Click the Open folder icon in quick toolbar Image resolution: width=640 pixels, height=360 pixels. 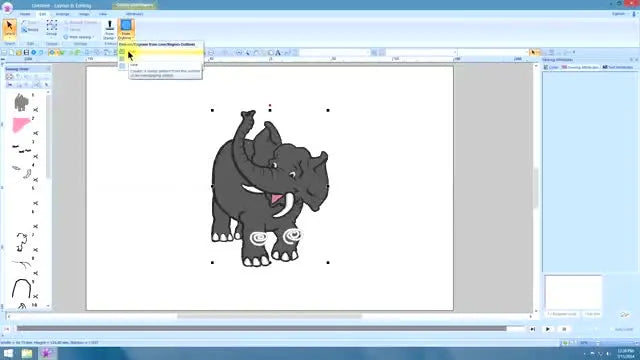[x=19, y=53]
